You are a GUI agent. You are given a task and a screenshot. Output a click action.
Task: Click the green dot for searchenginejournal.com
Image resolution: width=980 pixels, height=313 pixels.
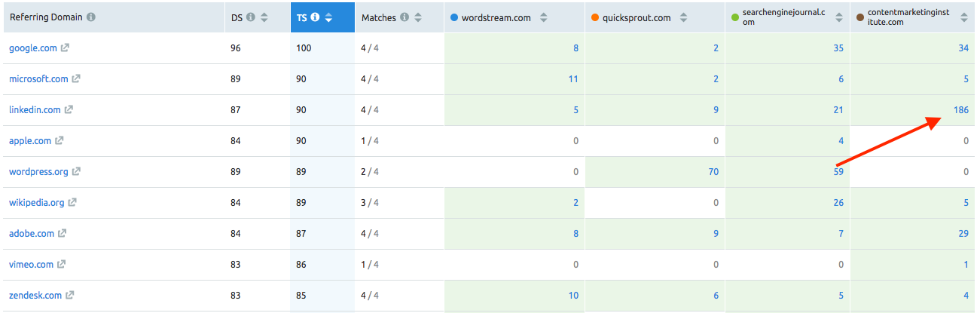(x=734, y=17)
